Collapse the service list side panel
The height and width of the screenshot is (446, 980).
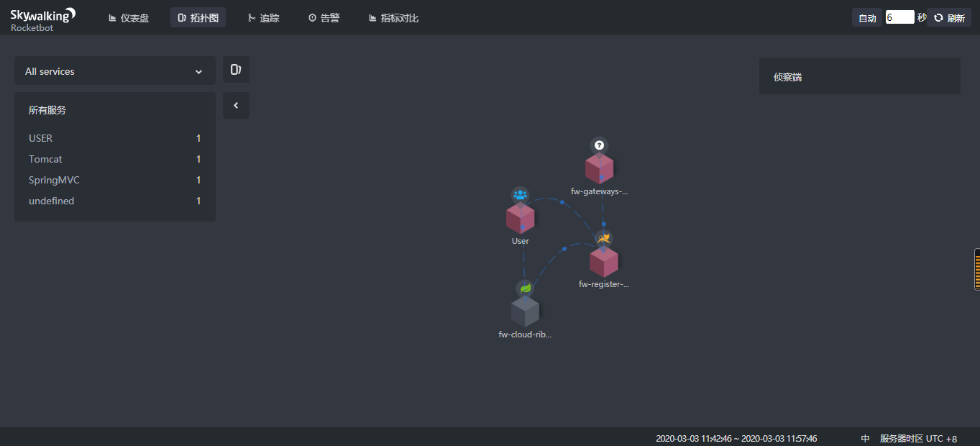click(236, 105)
